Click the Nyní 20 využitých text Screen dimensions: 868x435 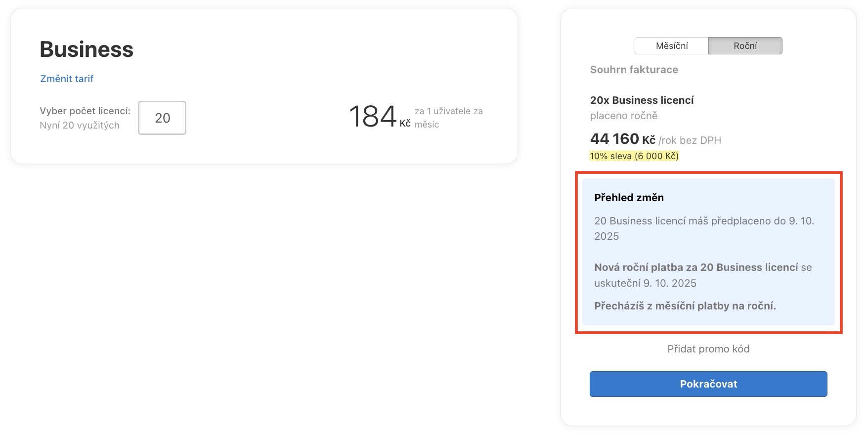80,126
